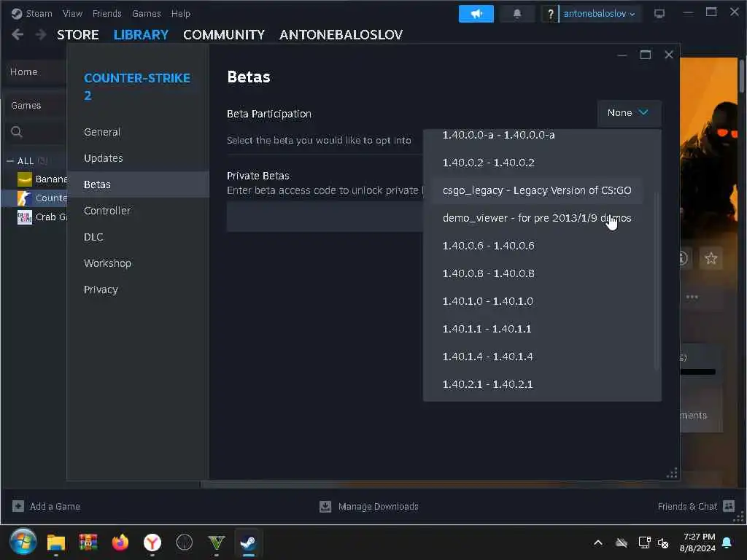The height and width of the screenshot is (560, 747).
Task: Open the notifications bell in Steam header
Action: click(517, 14)
